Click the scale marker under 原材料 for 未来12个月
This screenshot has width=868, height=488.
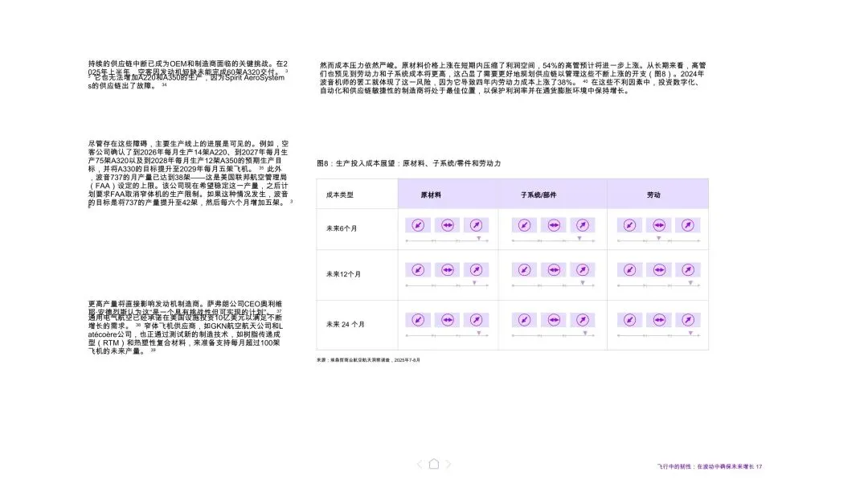coord(474,282)
